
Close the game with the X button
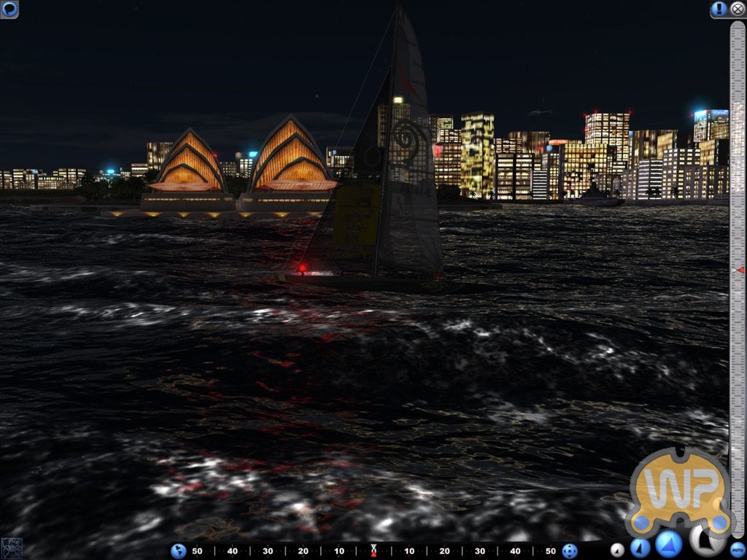pyautogui.click(x=738, y=9)
